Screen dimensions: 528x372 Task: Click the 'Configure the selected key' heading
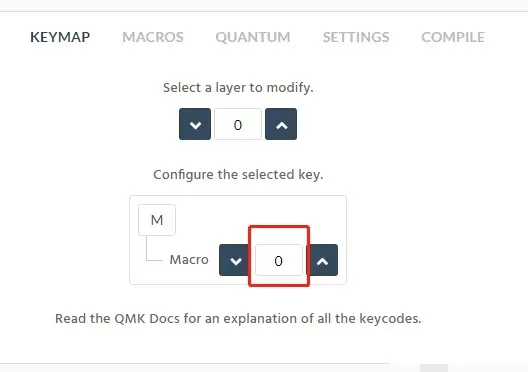pyautogui.click(x=238, y=175)
